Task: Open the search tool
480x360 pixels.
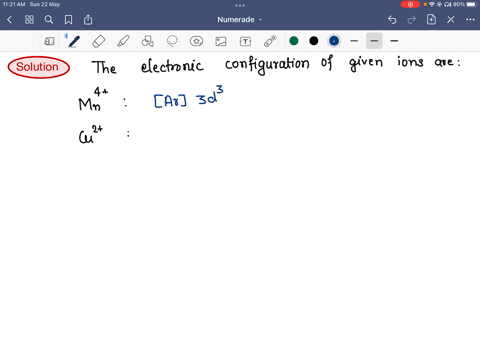Action: coord(49,20)
